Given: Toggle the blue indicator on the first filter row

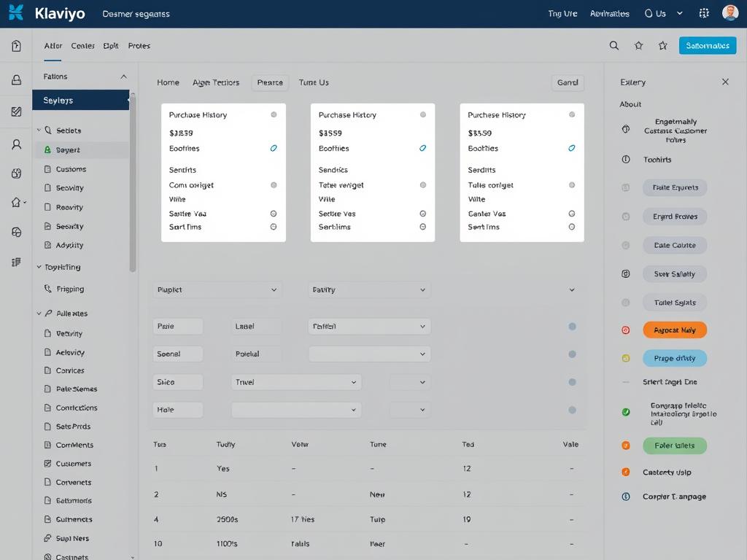Looking at the screenshot, I should [572, 326].
